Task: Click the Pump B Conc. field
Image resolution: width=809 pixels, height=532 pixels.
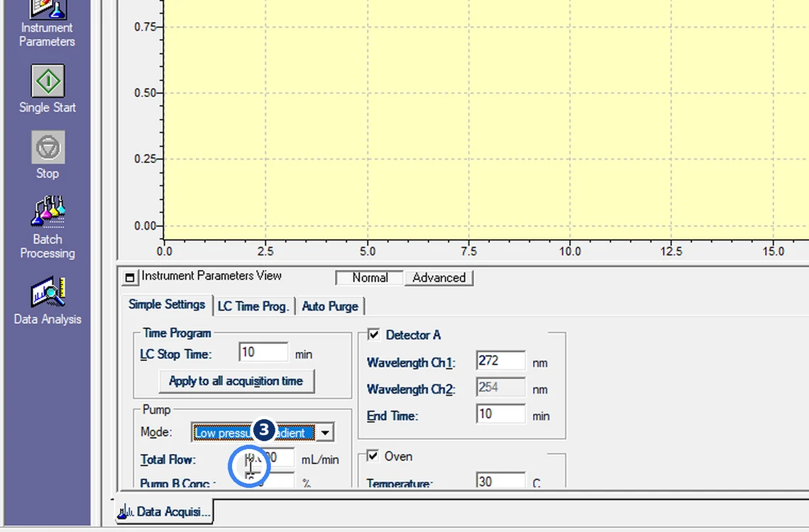Action: (270, 480)
